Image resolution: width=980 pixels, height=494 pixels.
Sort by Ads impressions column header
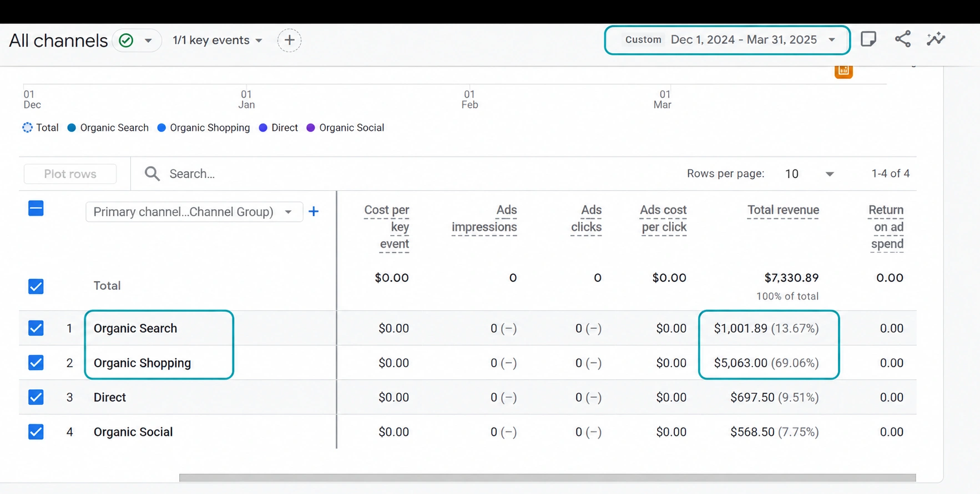click(484, 218)
